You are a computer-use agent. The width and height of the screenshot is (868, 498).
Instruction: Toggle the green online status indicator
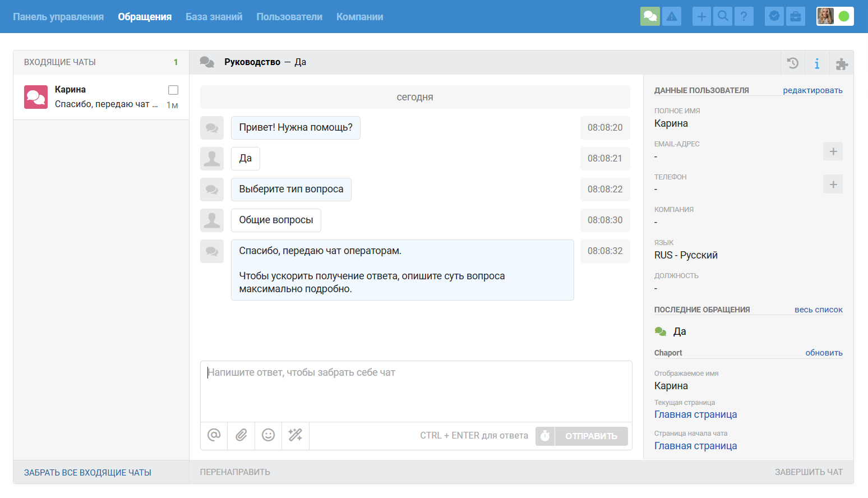tap(844, 16)
